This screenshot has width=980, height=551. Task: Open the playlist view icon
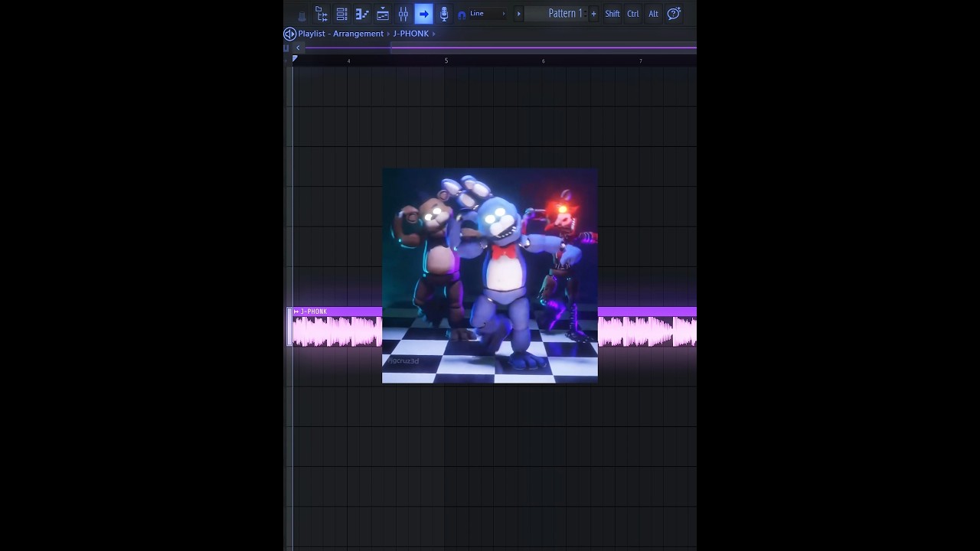tap(342, 14)
